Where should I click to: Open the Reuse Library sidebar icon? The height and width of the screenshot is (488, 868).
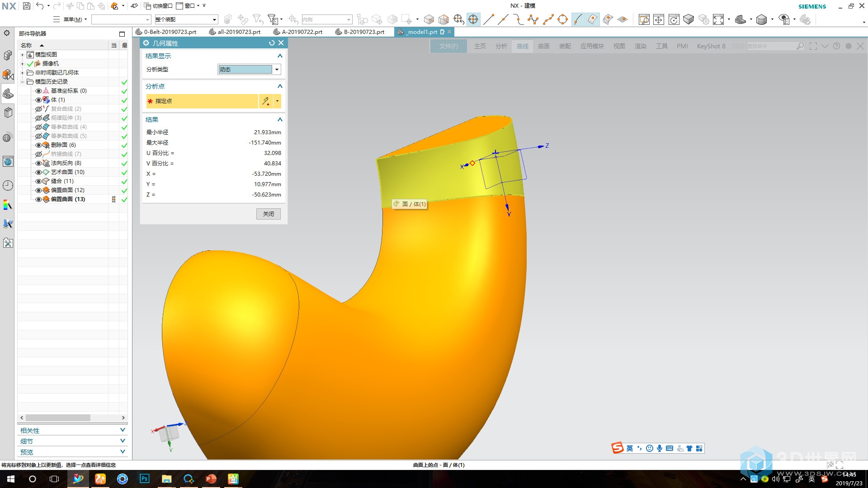pyautogui.click(x=8, y=113)
